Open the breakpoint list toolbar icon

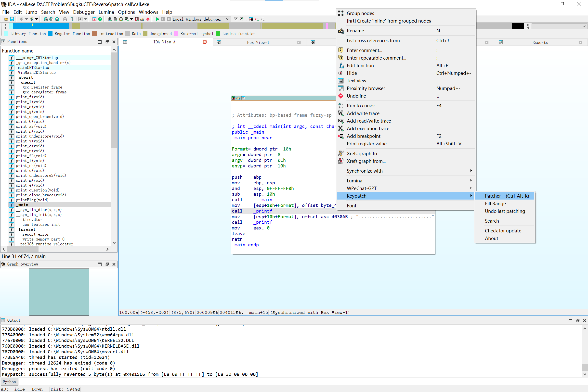click(x=251, y=19)
